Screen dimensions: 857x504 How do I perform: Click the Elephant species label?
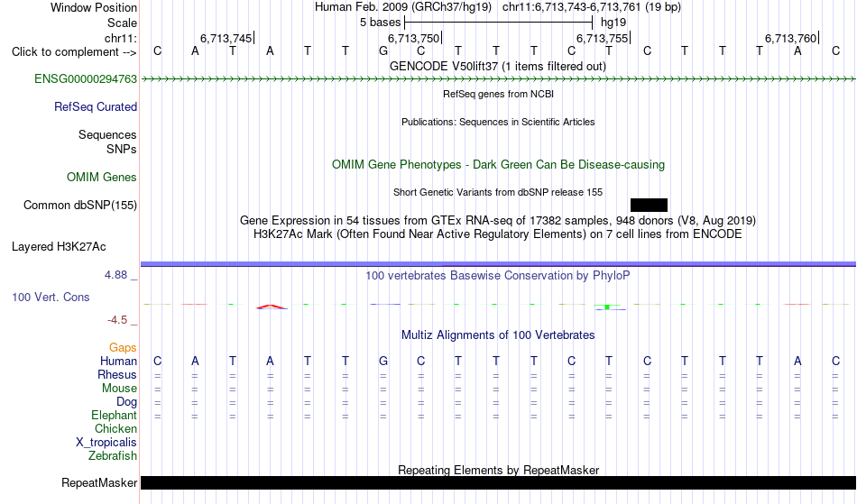(x=114, y=416)
